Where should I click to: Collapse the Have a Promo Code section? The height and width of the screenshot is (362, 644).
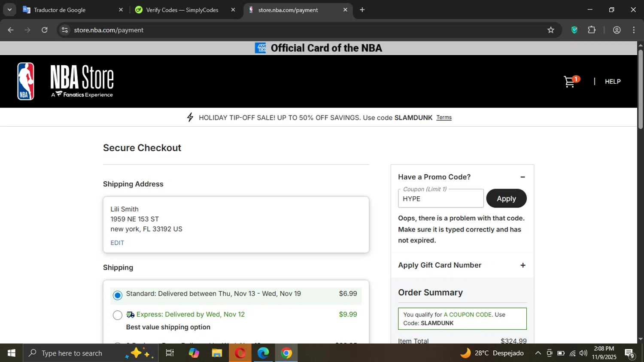coord(522,177)
